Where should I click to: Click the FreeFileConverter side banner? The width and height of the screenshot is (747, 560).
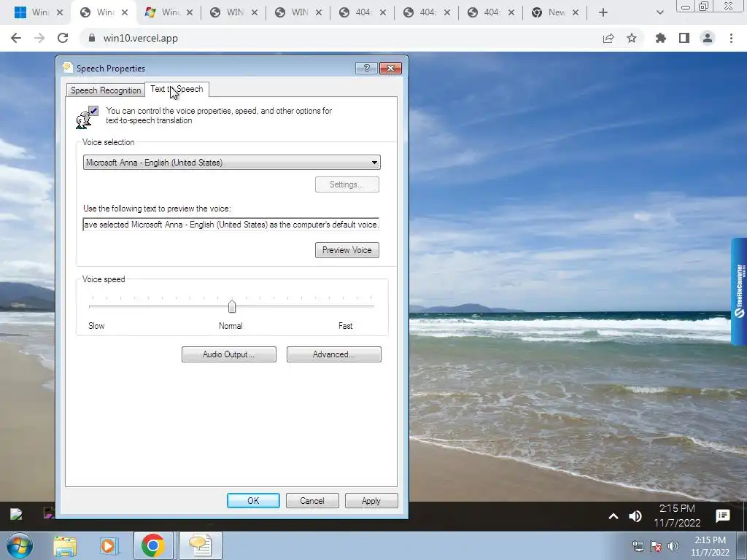click(739, 292)
